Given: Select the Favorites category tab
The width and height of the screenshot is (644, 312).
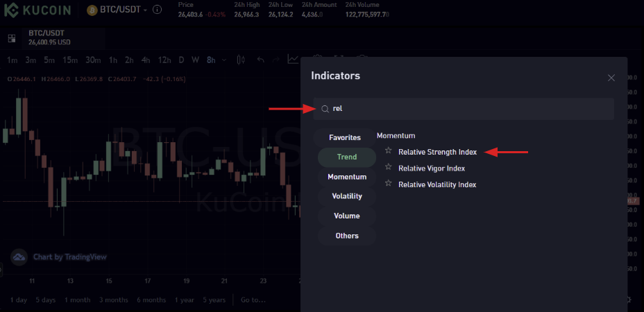Looking at the screenshot, I should click(344, 137).
